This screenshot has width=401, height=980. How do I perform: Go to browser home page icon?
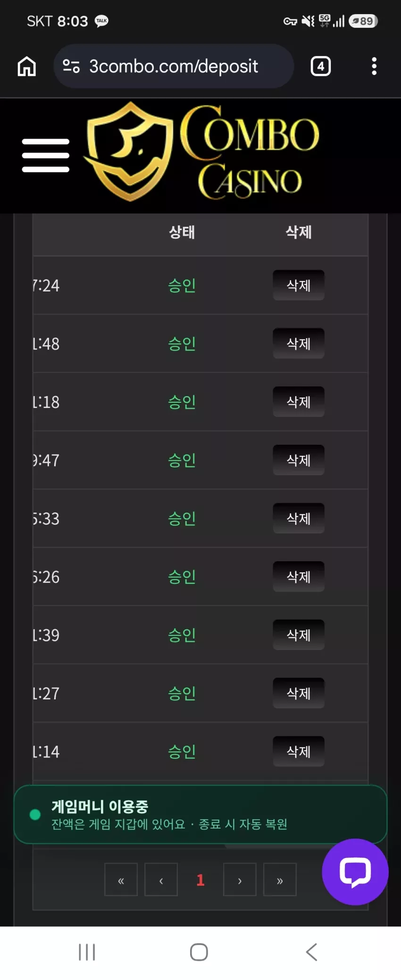point(27,66)
